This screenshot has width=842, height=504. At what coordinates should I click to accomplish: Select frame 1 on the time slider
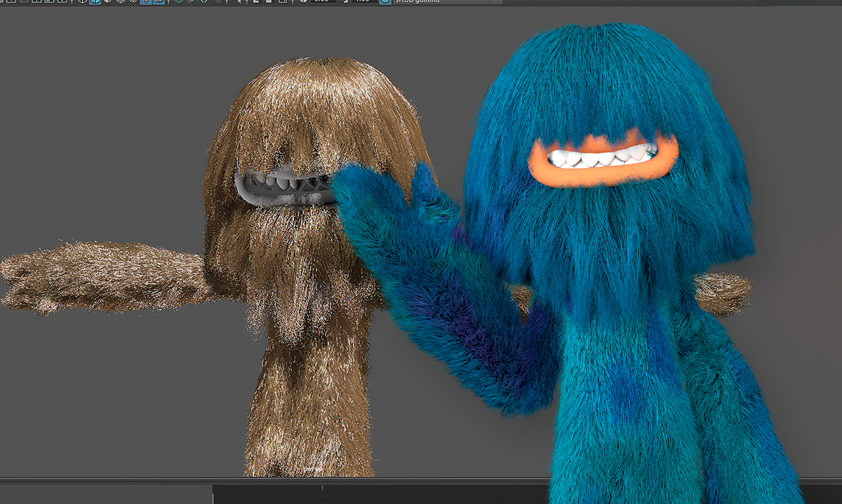coord(322,489)
